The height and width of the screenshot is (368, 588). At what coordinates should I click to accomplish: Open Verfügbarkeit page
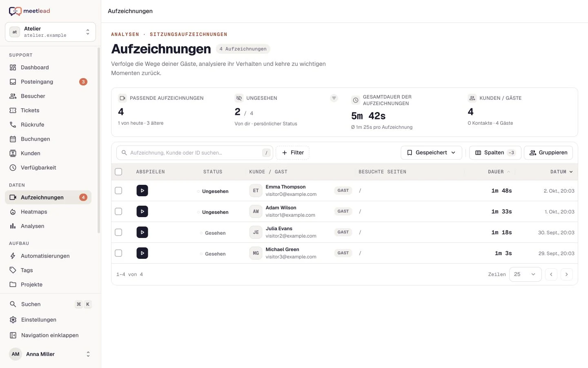pos(48,168)
